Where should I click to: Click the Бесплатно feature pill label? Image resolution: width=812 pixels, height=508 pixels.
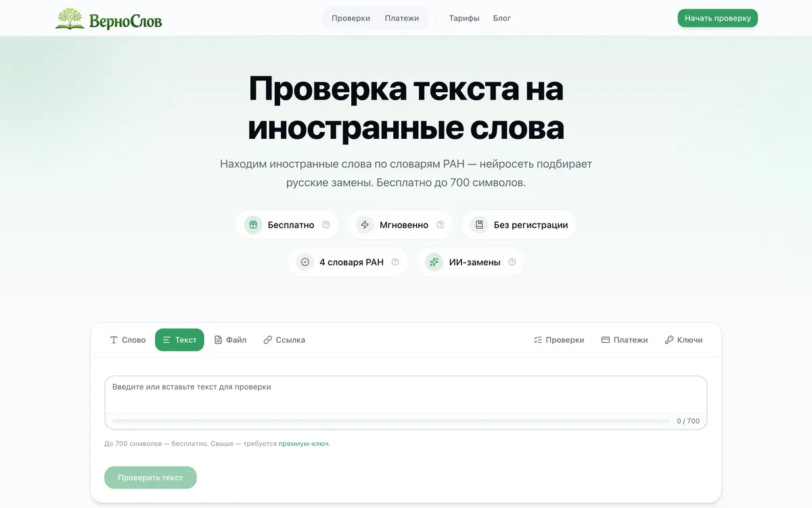(x=291, y=225)
